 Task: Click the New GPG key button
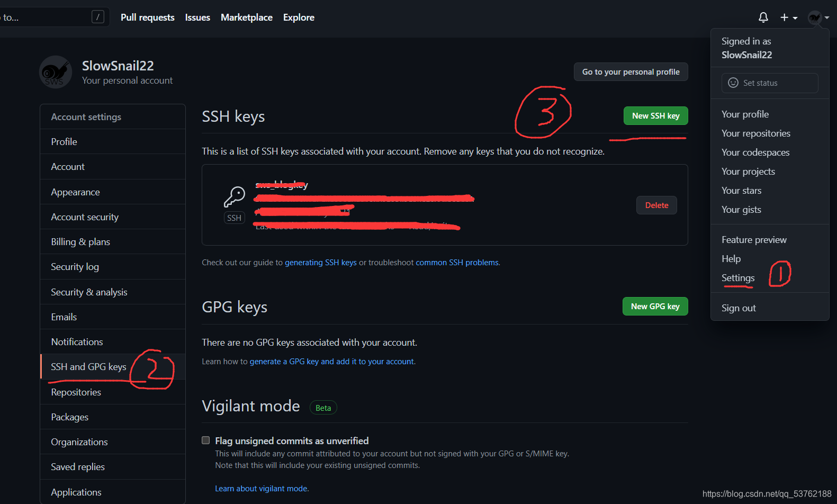pyautogui.click(x=655, y=307)
